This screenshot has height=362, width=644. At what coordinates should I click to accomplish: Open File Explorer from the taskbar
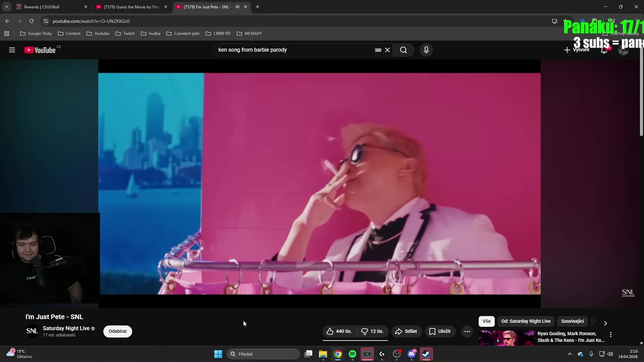point(323,354)
